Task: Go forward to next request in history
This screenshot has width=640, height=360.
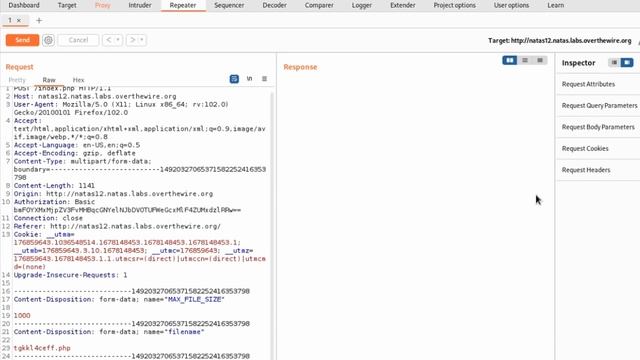Action: (132, 40)
